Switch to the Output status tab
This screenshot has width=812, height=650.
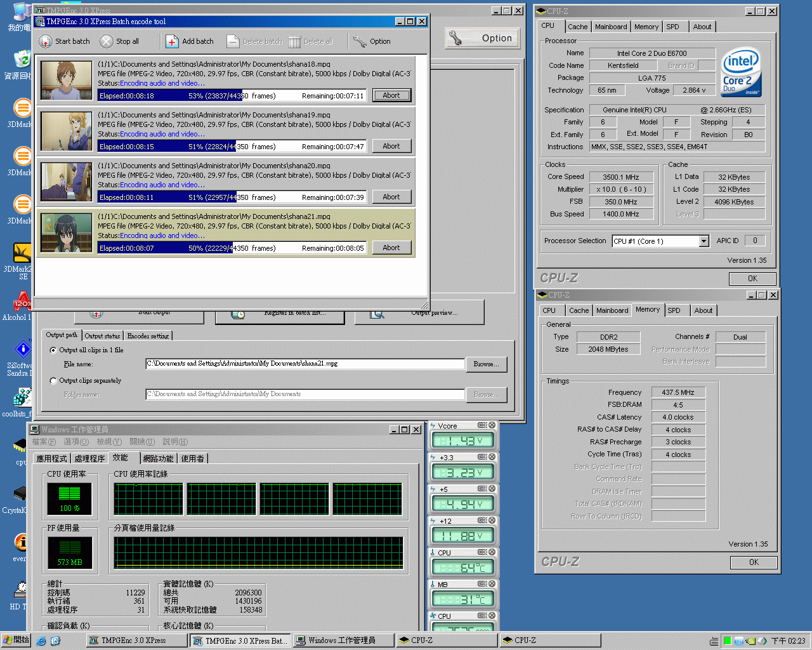pyautogui.click(x=102, y=336)
